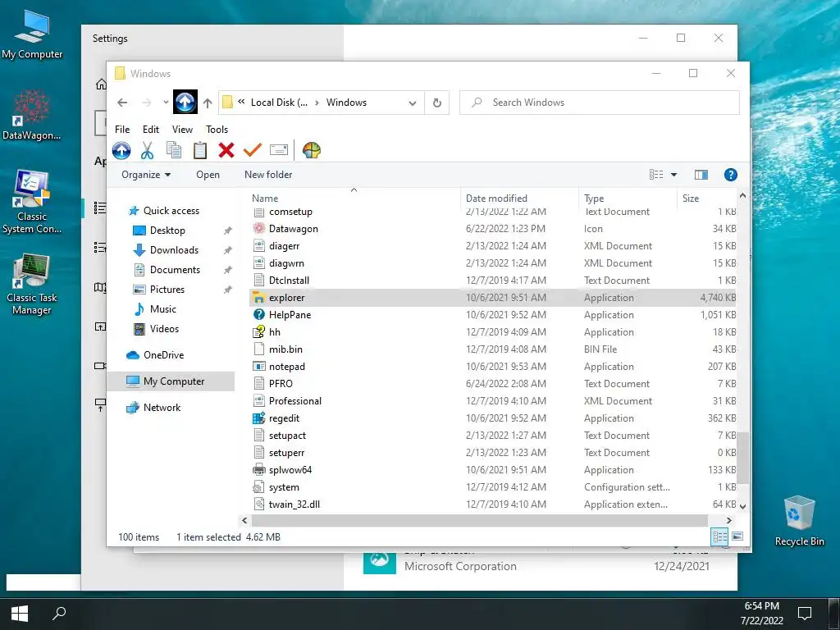Click the orange checkmark Properties icon
The width and height of the screenshot is (840, 630).
click(253, 150)
